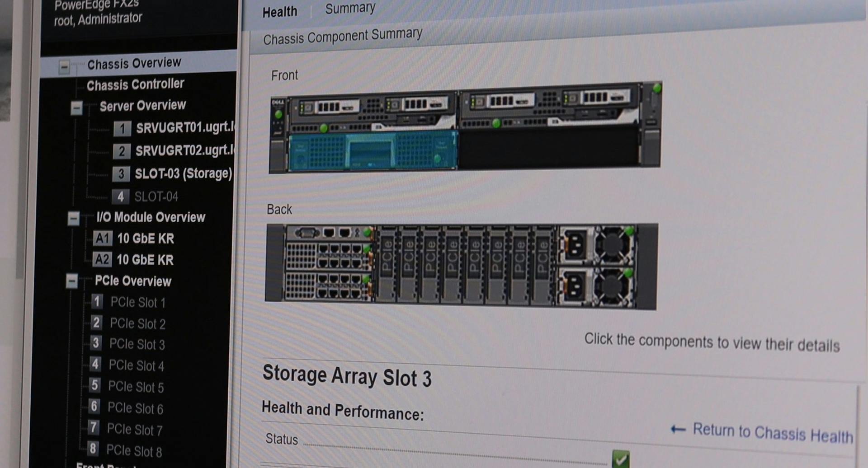Click the lower power supply in back view
Image resolution: width=868 pixels, height=468 pixels.
[574, 286]
